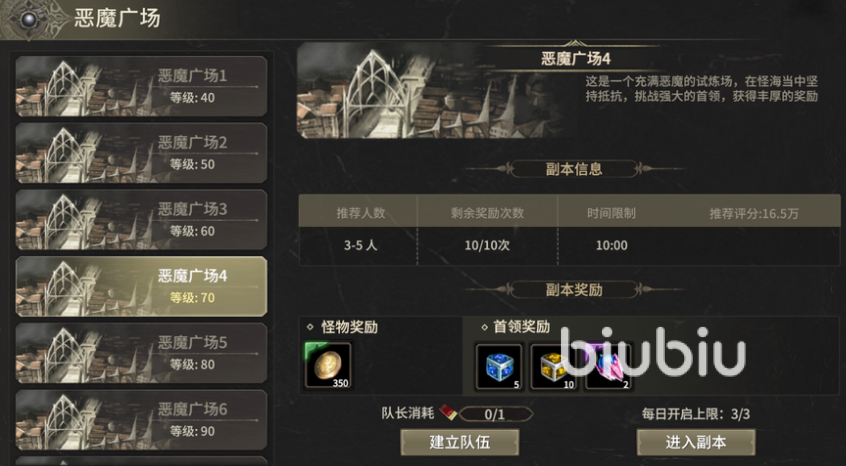Viewport: 846px width, 466px height.
Task: Select 恶魔广场2 level 50 dungeon
Action: (141, 153)
